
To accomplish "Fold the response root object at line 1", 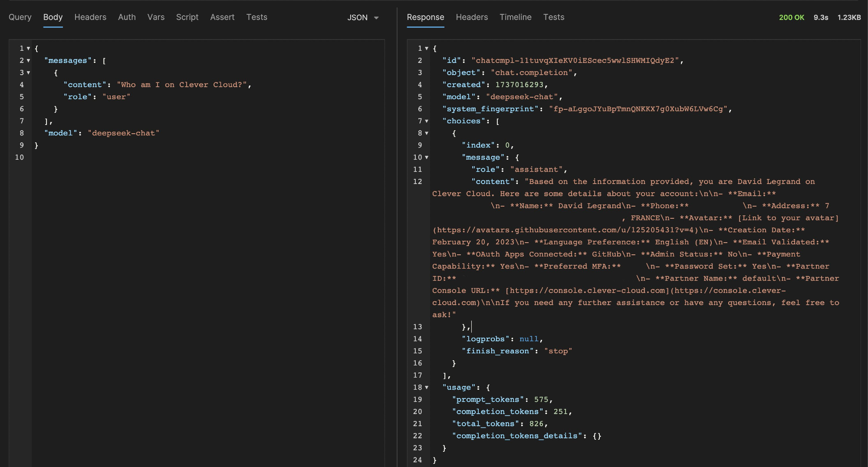I will click(x=427, y=49).
